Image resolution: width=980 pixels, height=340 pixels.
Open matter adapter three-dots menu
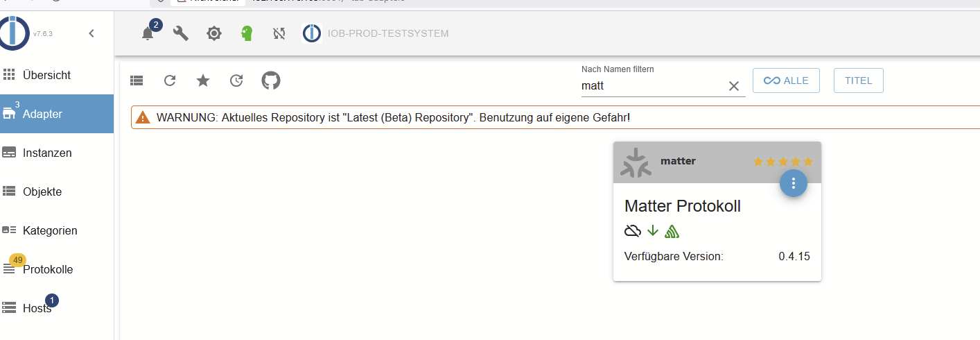(794, 183)
